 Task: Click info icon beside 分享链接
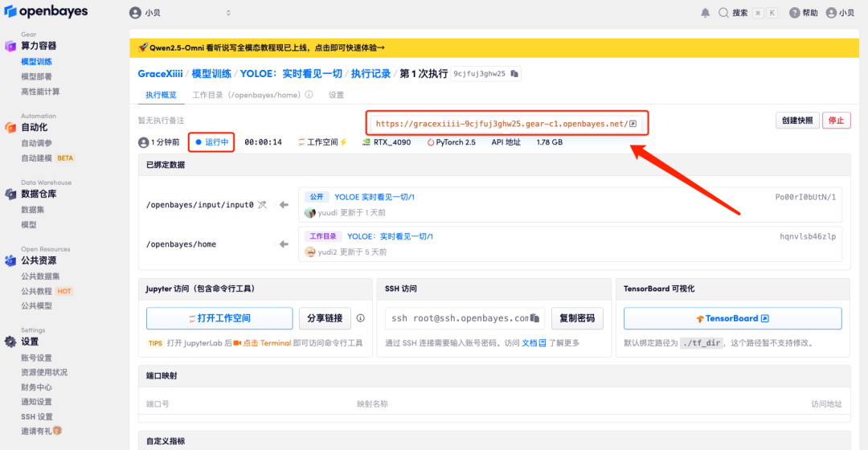[x=360, y=318]
